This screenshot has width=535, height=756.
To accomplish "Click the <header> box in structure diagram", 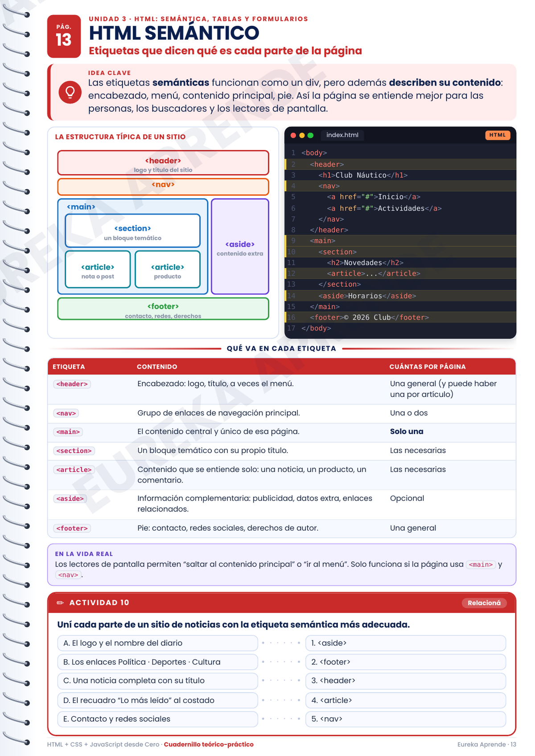I will click(x=163, y=163).
